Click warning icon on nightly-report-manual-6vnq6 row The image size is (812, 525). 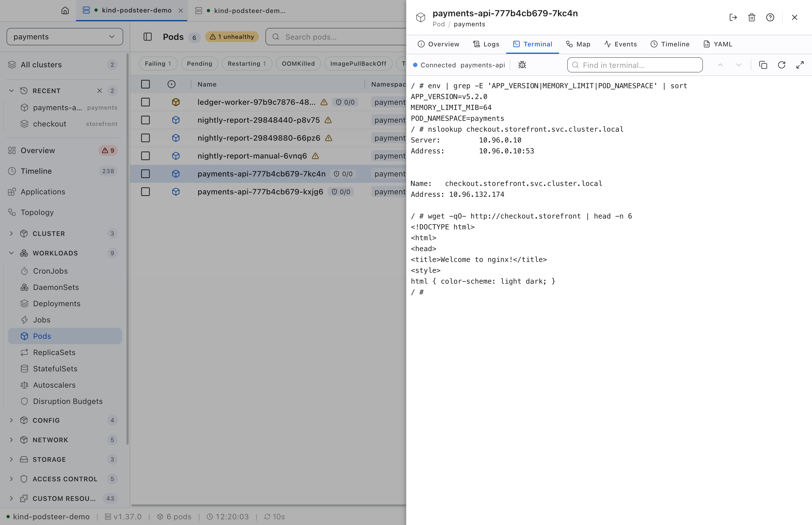pos(316,156)
